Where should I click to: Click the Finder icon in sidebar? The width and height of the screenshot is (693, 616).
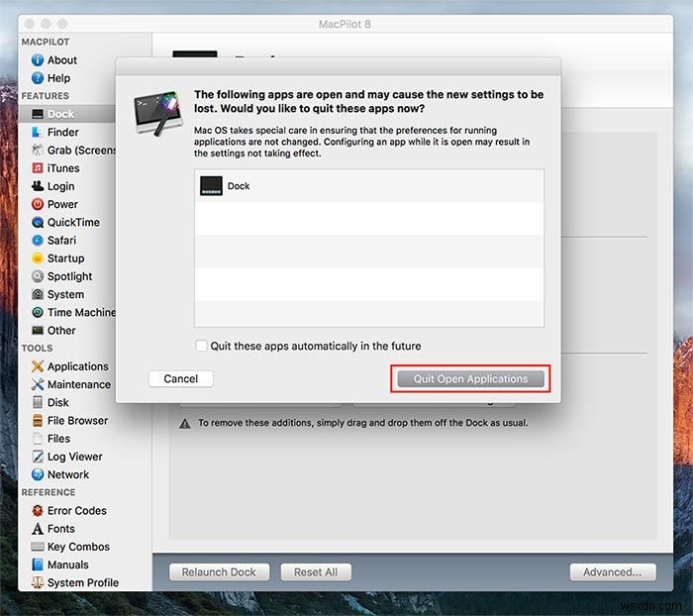click(x=38, y=132)
